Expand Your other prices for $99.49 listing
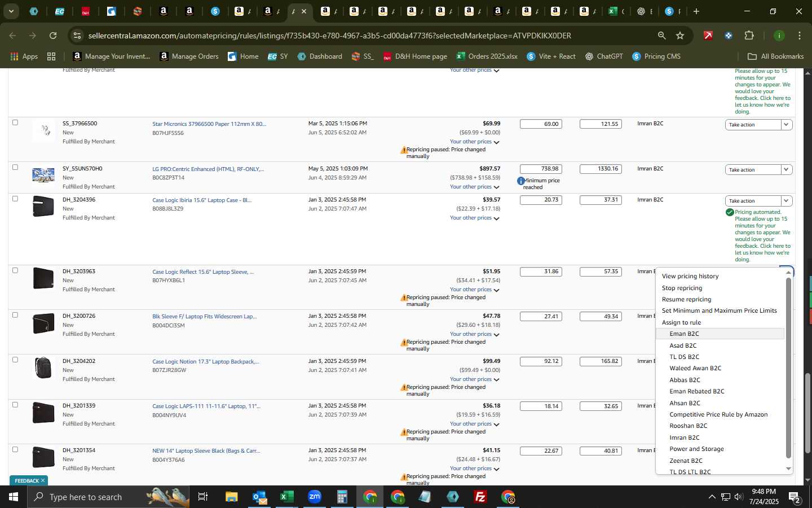The height and width of the screenshot is (508, 812). [x=475, y=379]
